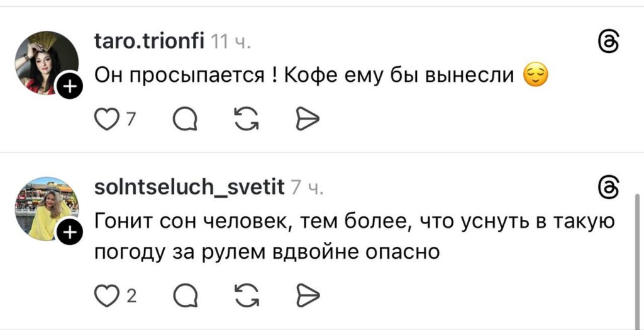Open taro.trionfi profile from username

click(148, 42)
